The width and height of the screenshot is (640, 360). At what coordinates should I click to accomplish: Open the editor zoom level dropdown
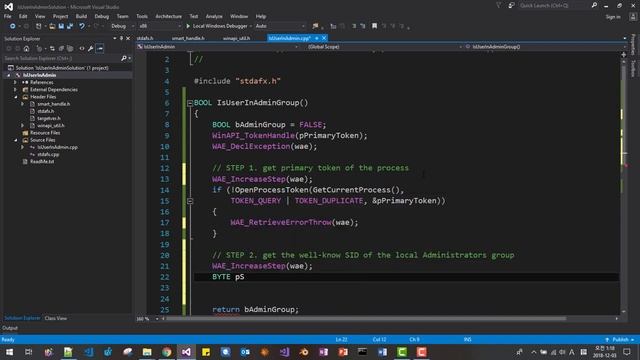(157, 319)
